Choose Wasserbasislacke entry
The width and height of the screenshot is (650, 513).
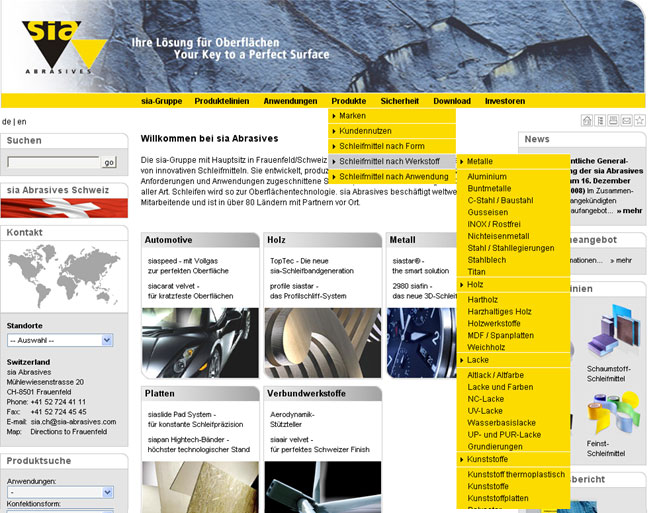(501, 423)
